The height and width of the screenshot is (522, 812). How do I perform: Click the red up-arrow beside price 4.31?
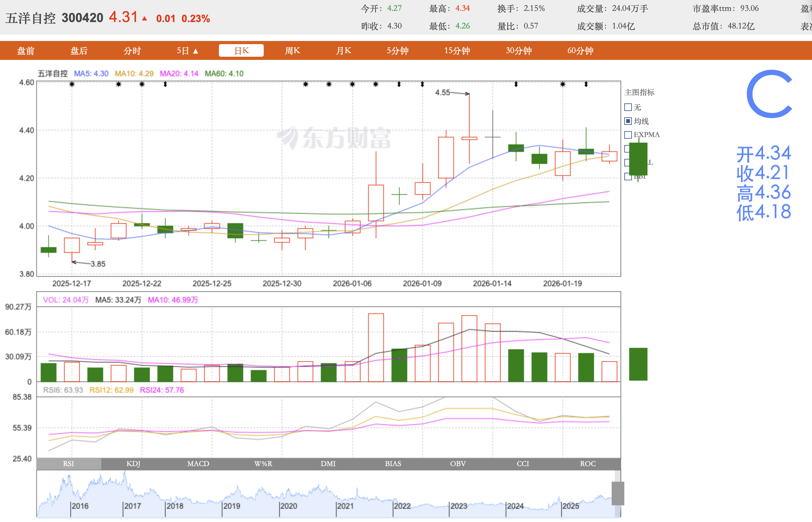click(x=144, y=19)
